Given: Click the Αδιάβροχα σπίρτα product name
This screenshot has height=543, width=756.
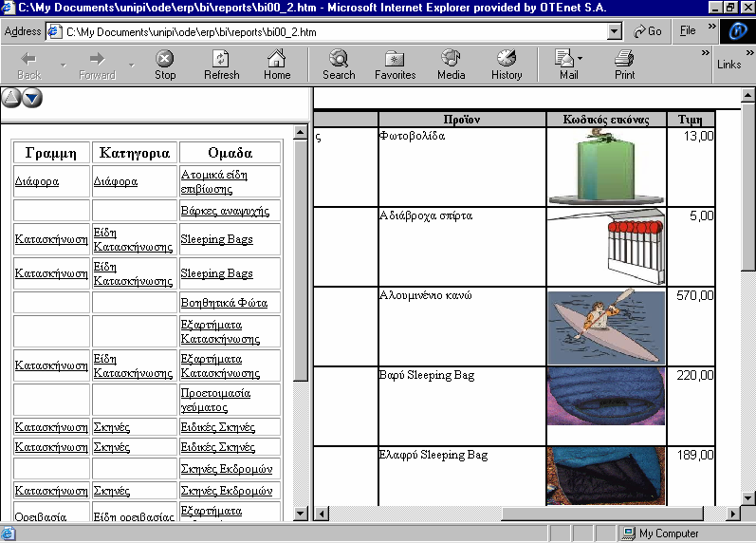Looking at the screenshot, I should [426, 215].
